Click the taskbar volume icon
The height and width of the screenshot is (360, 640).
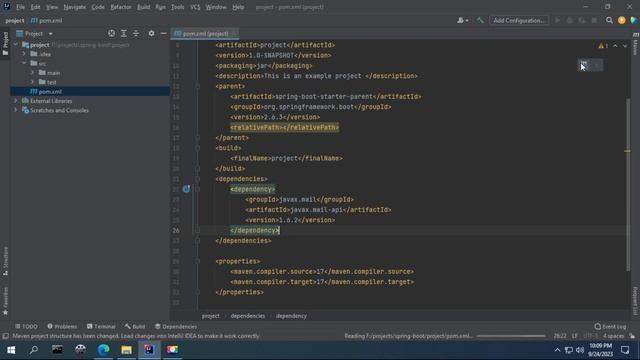click(x=580, y=350)
